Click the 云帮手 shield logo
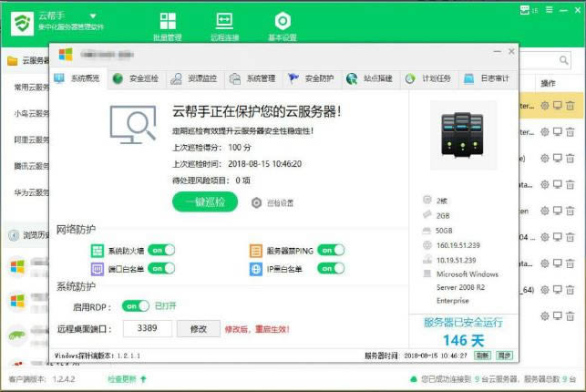This screenshot has width=586, height=392. point(22,23)
